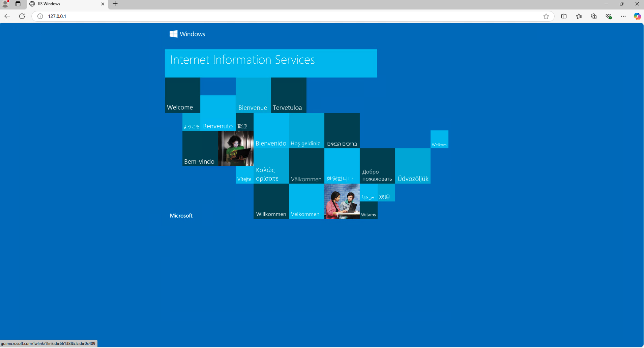This screenshot has height=348, width=644.
Task: Open Browser essentials heart icon
Action: [609, 16]
